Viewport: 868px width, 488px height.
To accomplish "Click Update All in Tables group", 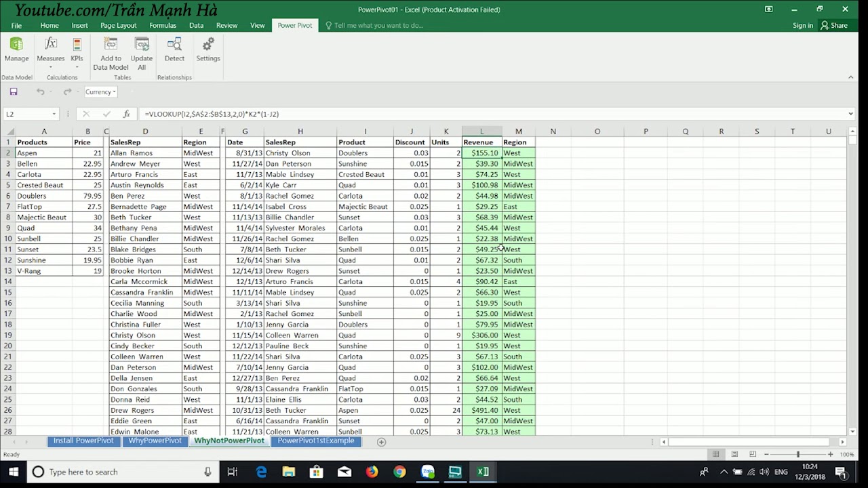I will click(x=142, y=54).
